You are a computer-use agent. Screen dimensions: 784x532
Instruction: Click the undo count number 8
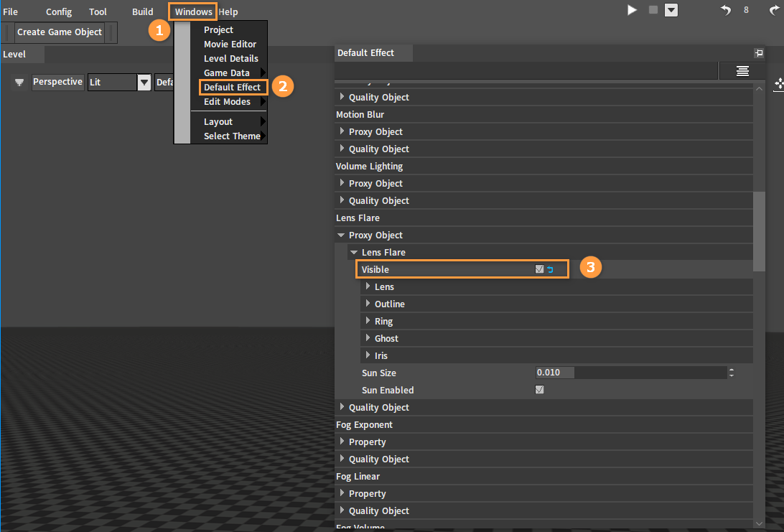[x=746, y=10]
